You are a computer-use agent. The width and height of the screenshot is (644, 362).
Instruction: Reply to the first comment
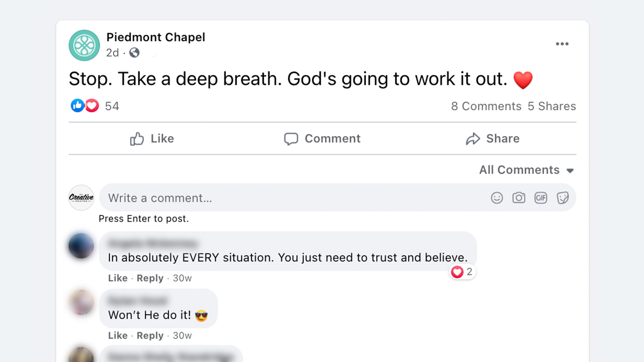click(x=150, y=278)
